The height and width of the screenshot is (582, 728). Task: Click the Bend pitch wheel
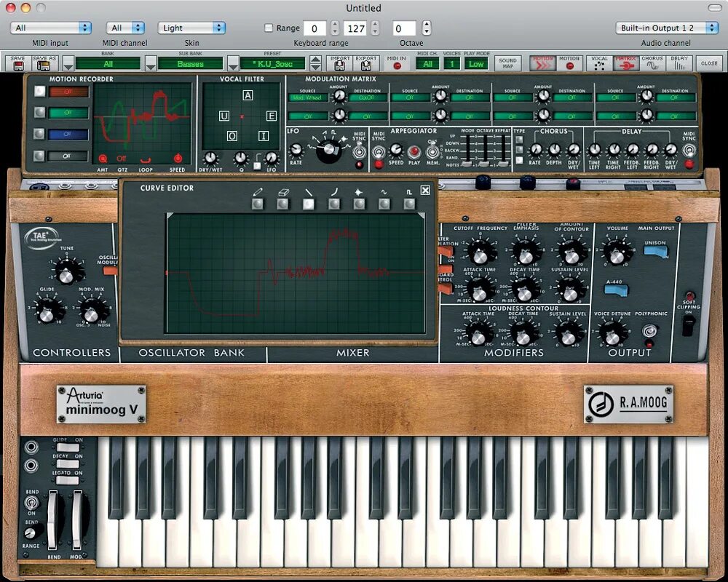(x=52, y=519)
